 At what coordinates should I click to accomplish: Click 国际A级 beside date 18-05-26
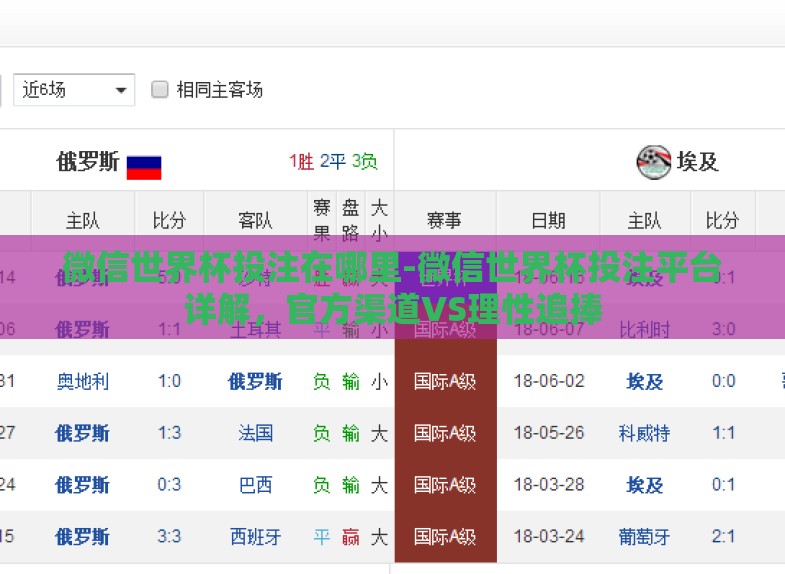click(x=445, y=433)
